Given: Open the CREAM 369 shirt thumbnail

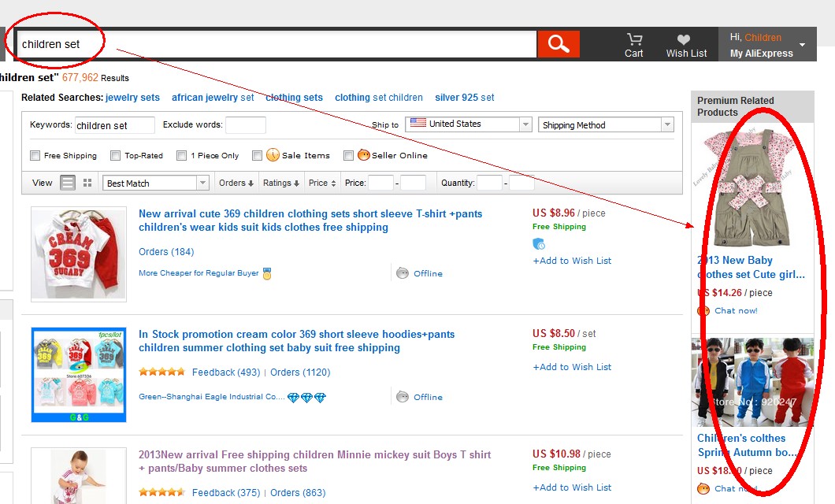Looking at the screenshot, I should click(79, 254).
